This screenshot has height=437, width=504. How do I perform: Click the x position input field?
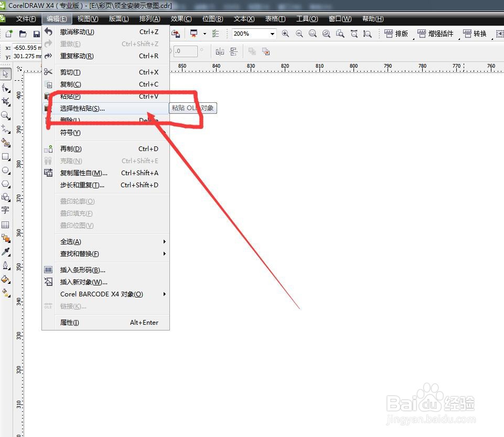[x=27, y=48]
